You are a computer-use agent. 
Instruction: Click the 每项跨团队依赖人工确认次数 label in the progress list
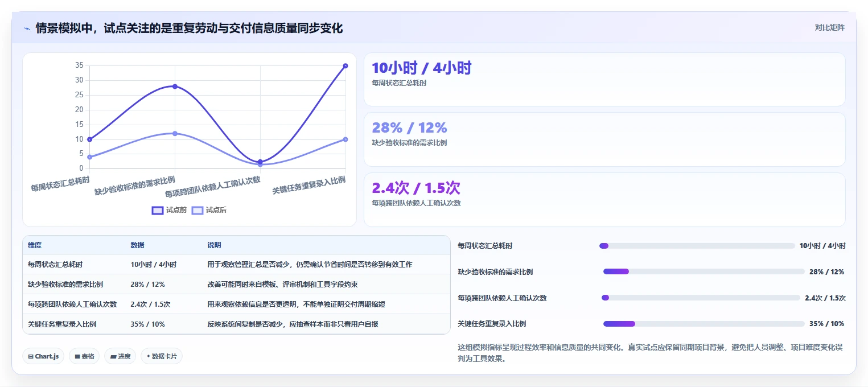(502, 298)
